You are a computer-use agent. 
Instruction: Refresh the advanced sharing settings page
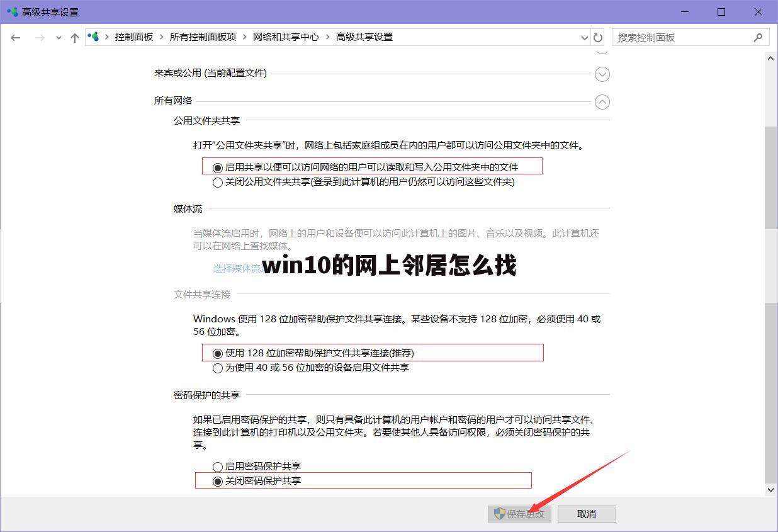pos(598,37)
